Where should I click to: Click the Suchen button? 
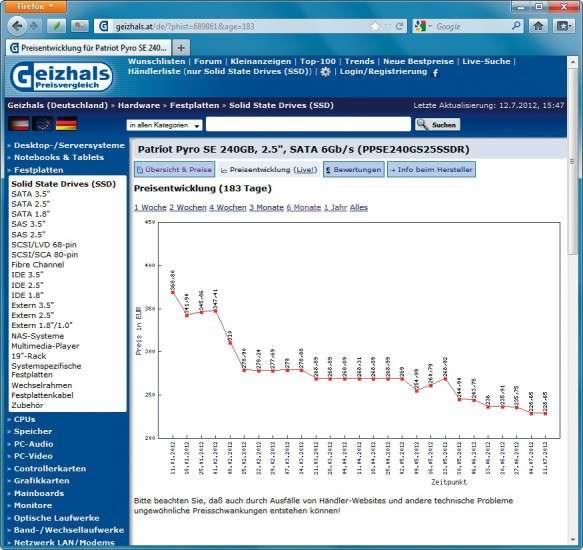pyautogui.click(x=438, y=125)
